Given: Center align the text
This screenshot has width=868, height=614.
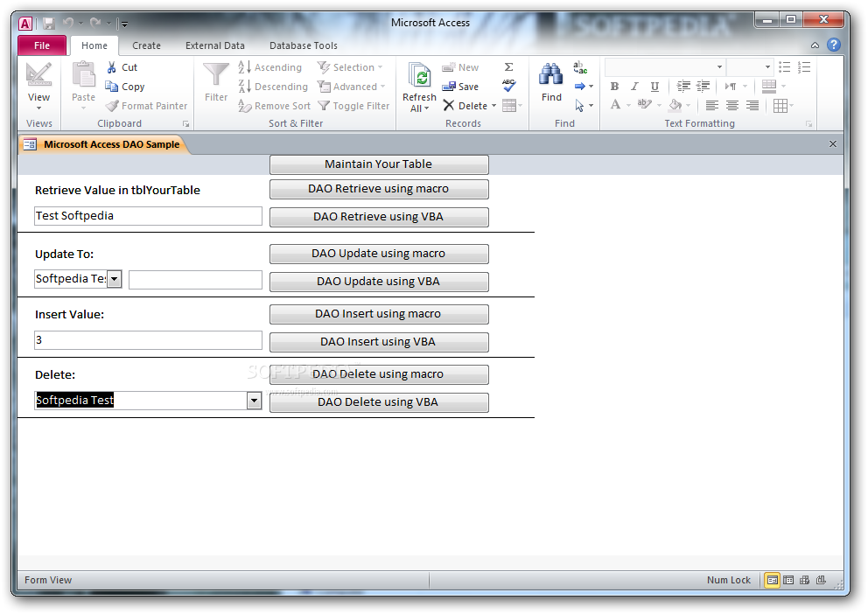Looking at the screenshot, I should click(731, 105).
